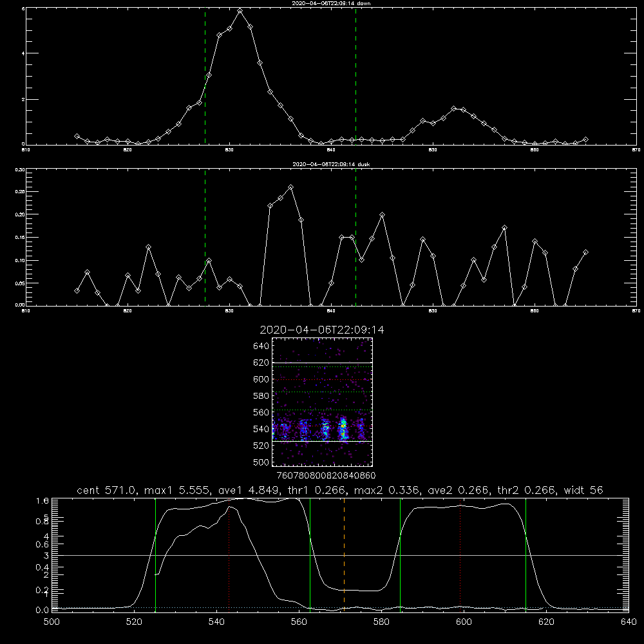Click the 580 label on heatmap y-axis
Screen dimensions: 644x644
[261, 396]
